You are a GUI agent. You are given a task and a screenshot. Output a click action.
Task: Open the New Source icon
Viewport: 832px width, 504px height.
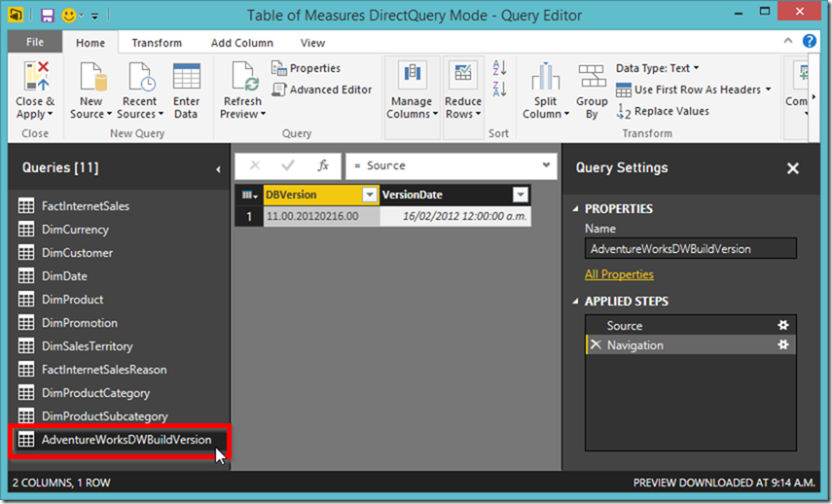(x=92, y=77)
